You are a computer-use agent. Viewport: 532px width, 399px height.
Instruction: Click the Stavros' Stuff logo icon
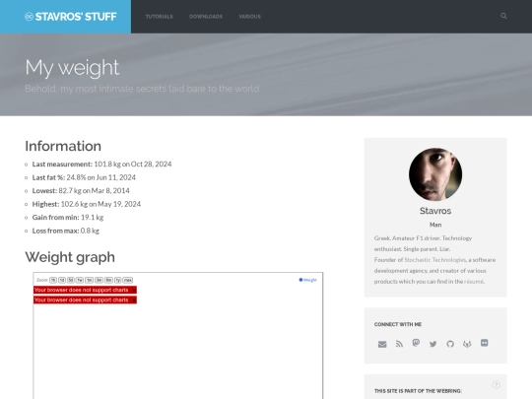pyautogui.click(x=29, y=17)
